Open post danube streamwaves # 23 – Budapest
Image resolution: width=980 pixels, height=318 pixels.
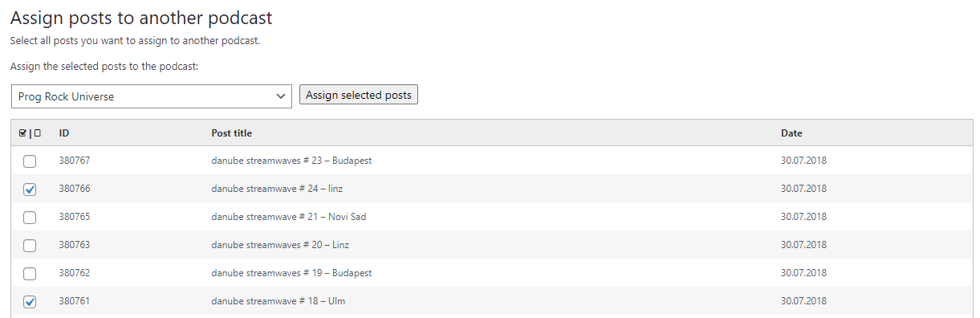[291, 161]
